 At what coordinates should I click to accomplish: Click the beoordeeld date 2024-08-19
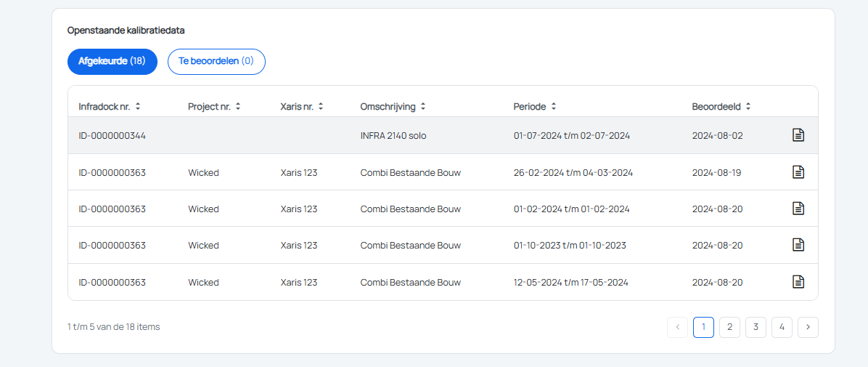point(716,172)
